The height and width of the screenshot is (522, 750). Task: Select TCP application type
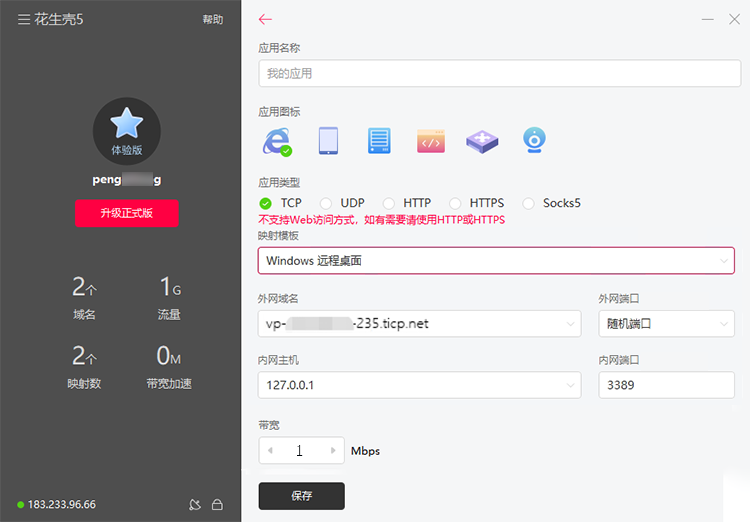pos(265,203)
